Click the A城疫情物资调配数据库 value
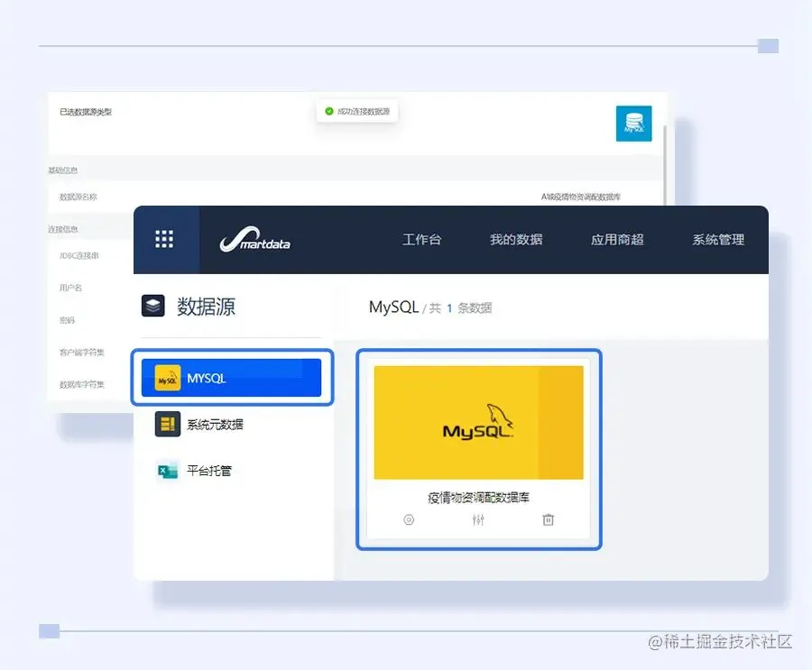The width and height of the screenshot is (812, 670). [580, 197]
